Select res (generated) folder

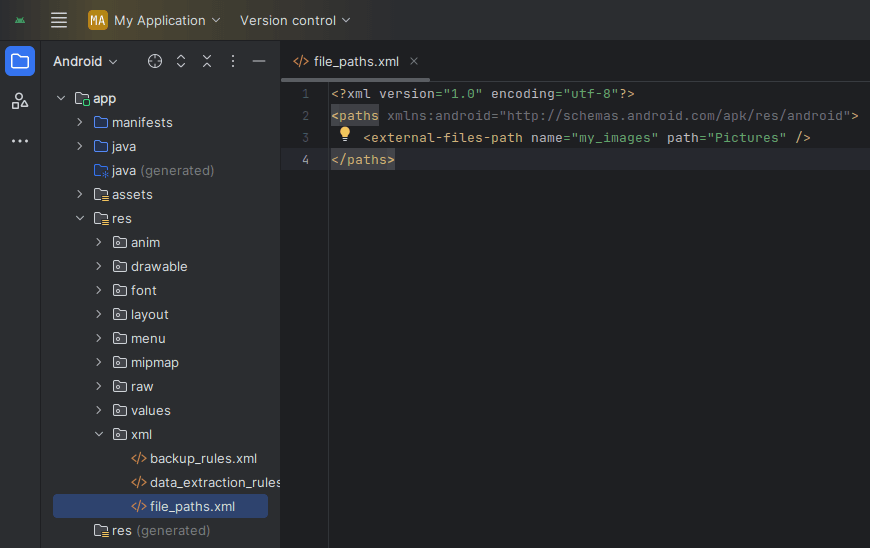(152, 531)
